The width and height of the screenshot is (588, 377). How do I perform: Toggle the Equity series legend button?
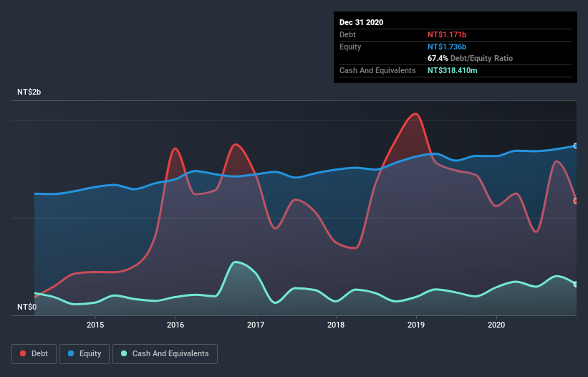pyautogui.click(x=85, y=354)
